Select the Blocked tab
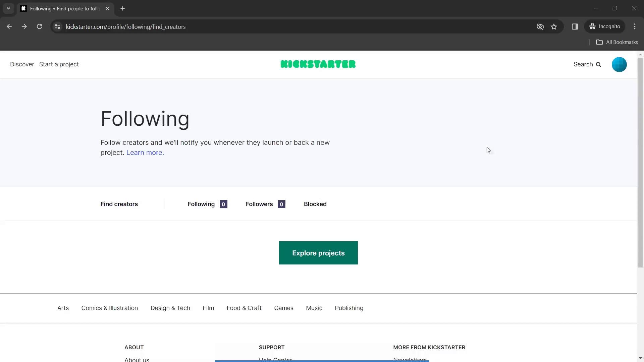Screen dimensions: 644x362 tap(315, 204)
